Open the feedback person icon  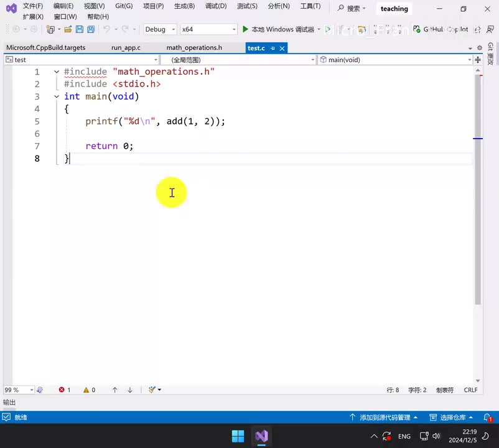tap(490, 29)
